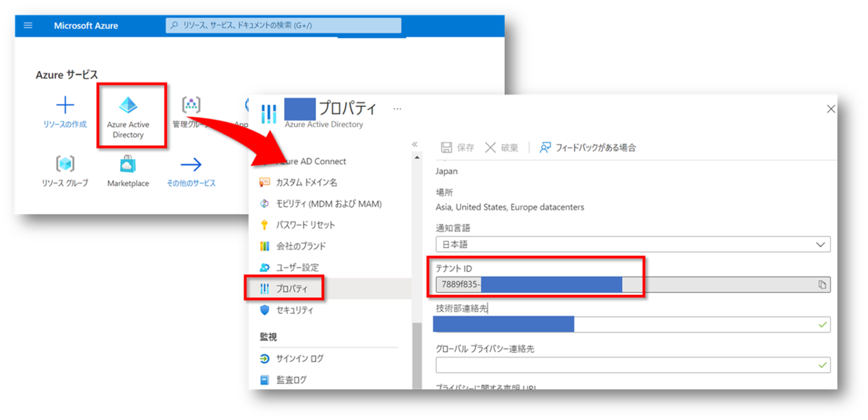Click the plus icon for リソースの作成
The width and height of the screenshot is (868, 420).
pos(65,106)
